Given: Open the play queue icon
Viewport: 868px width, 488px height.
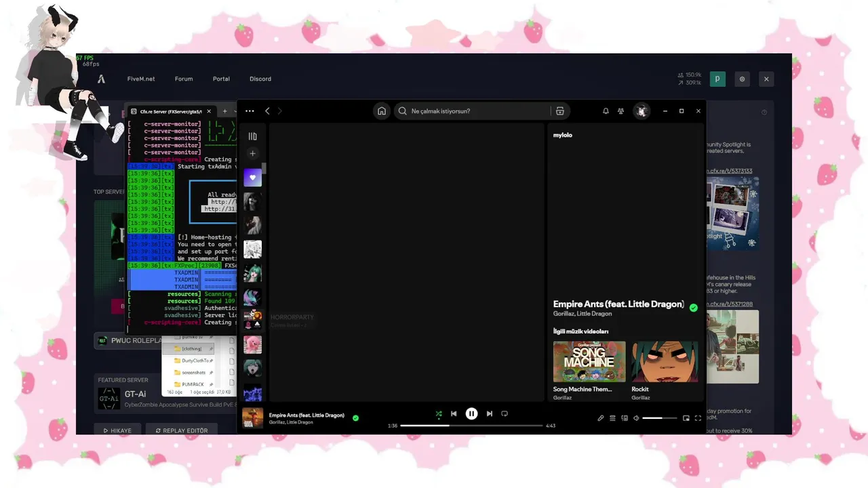Looking at the screenshot, I should tap(612, 418).
